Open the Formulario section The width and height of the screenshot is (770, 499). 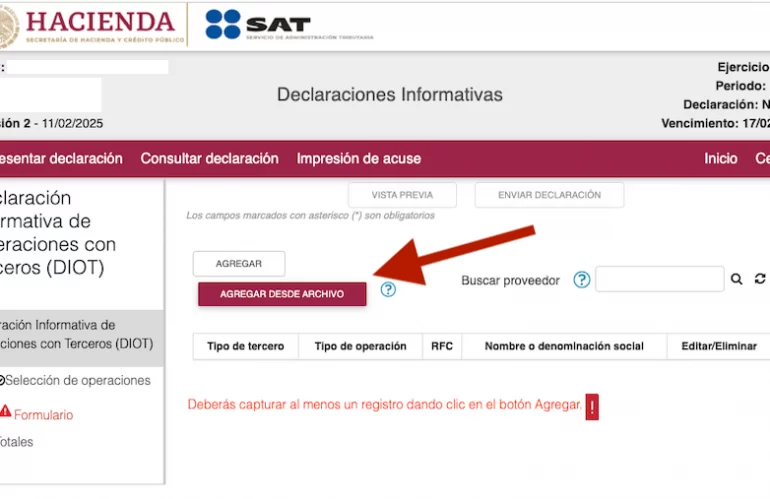(43, 415)
